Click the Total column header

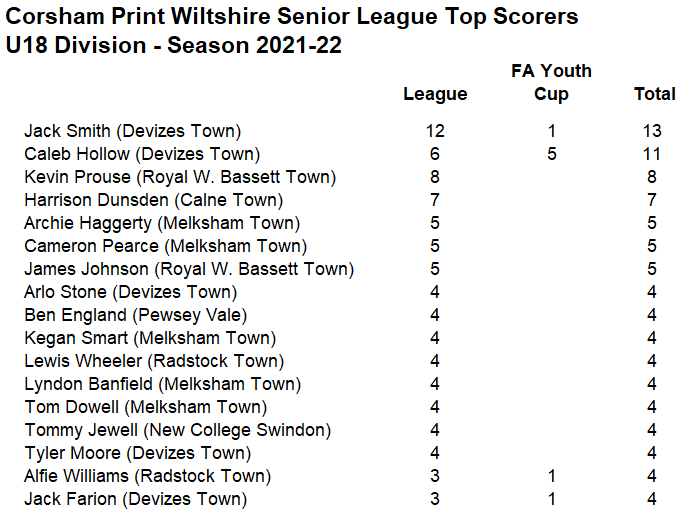coord(655,94)
